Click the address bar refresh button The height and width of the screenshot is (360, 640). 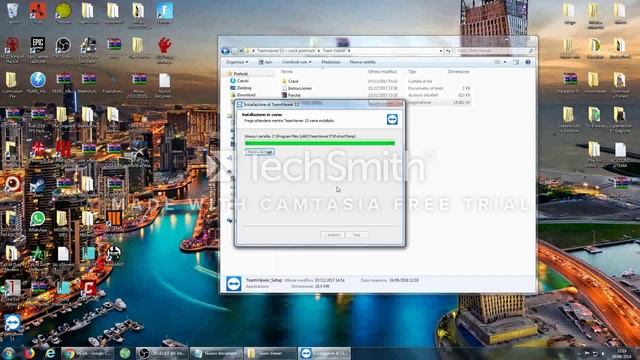pyautogui.click(x=448, y=51)
